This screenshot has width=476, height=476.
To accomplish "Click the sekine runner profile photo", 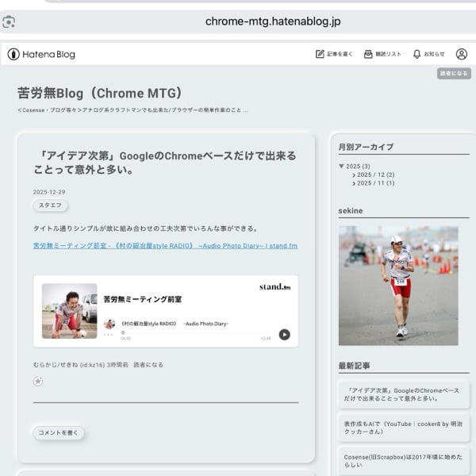I will tap(398, 286).
